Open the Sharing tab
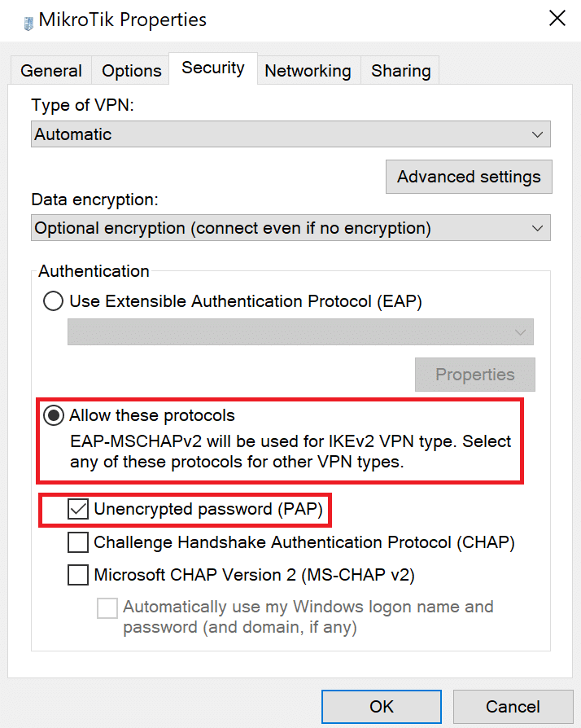The height and width of the screenshot is (728, 581). pyautogui.click(x=400, y=71)
